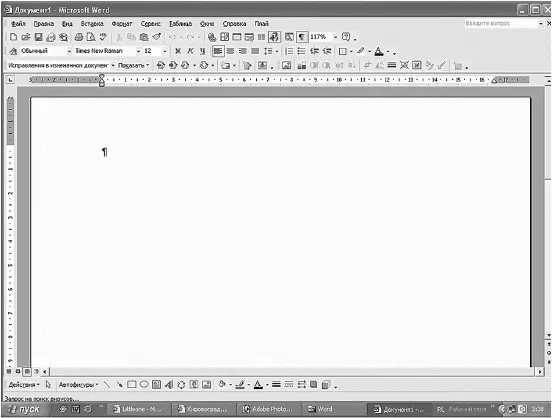Insert WordArt from the drawing toolbar
Image resolution: width=552 pixels, height=418 pixels.
click(x=169, y=385)
